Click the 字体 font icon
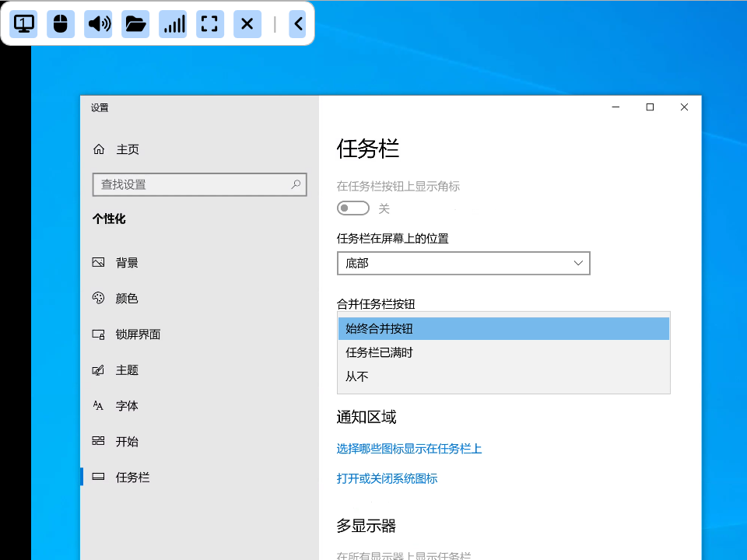The image size is (747, 560). click(98, 406)
